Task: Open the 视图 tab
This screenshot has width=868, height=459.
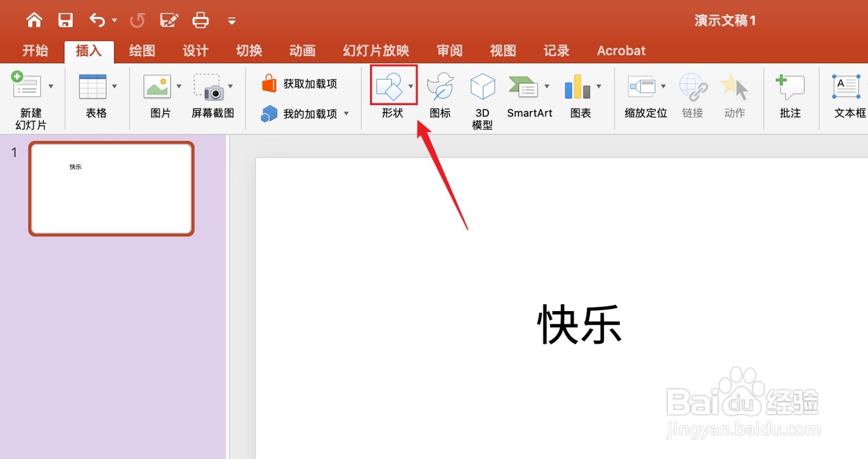Action: click(x=503, y=51)
